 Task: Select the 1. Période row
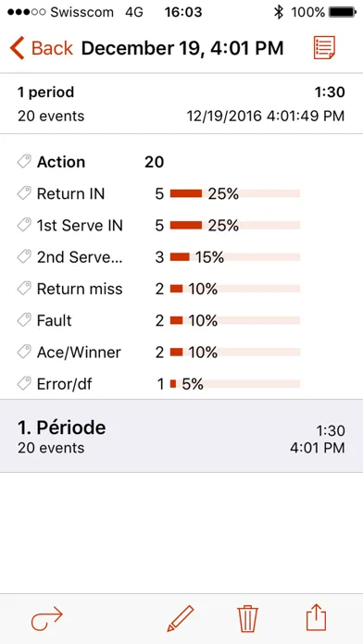[181, 436]
